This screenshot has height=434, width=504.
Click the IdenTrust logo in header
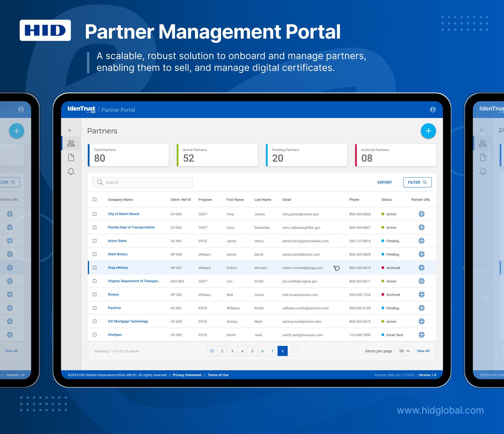pos(81,109)
